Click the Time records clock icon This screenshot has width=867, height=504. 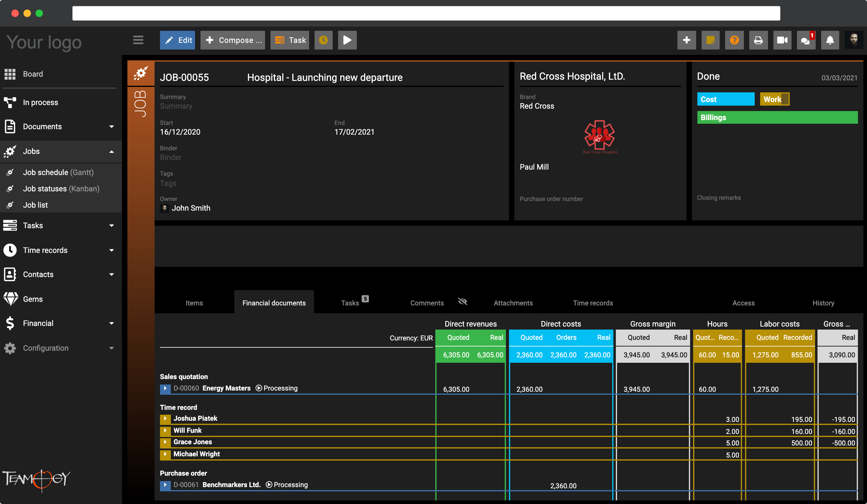[x=10, y=250]
